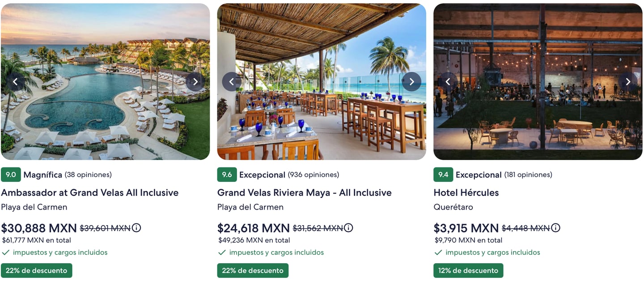Show previous photo of Ambassador at Grand Velas
This screenshot has height=286, width=644.
[16, 82]
